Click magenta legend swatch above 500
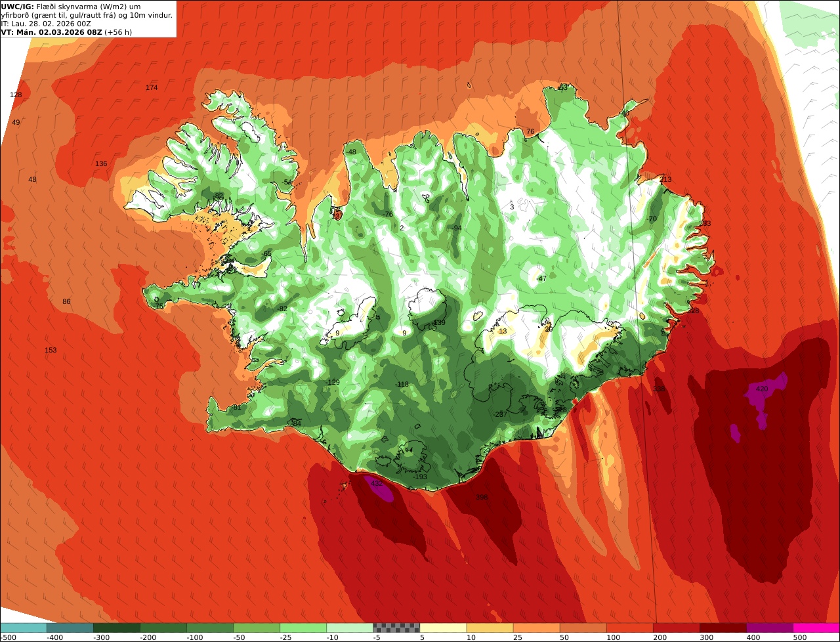This screenshot has width=840, height=642. click(x=816, y=628)
